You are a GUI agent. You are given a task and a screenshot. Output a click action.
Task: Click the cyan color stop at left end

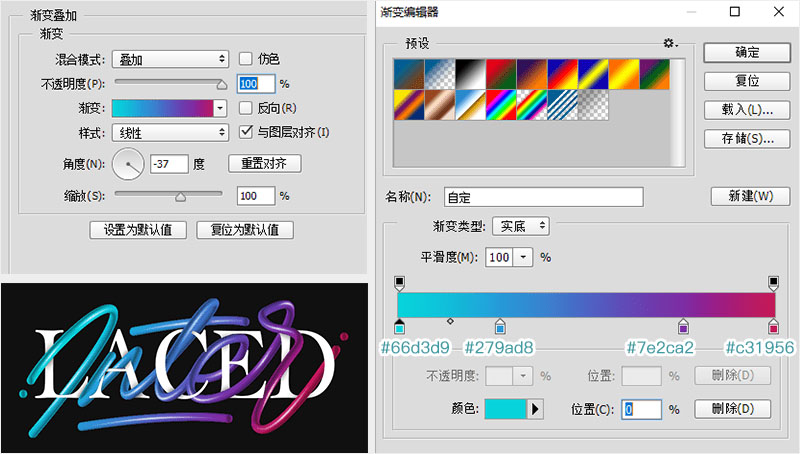click(400, 327)
